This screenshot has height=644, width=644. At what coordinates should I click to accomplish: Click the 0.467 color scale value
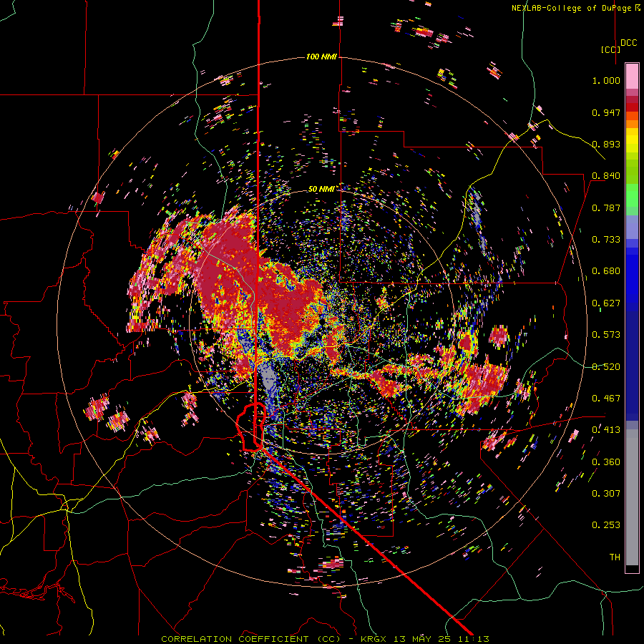(606, 399)
